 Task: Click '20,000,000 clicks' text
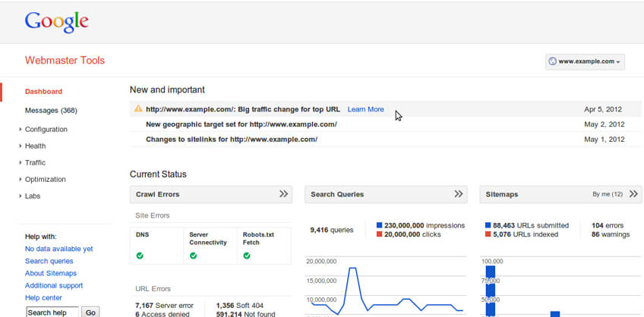click(x=412, y=234)
